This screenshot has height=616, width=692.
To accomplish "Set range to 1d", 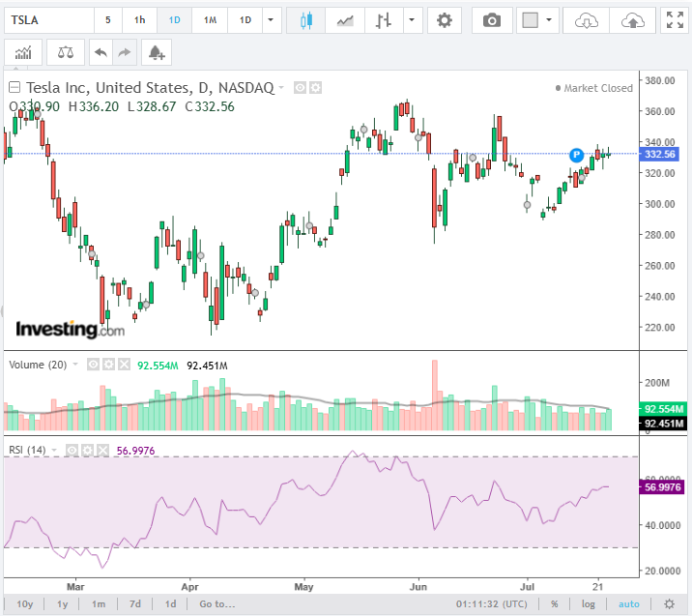I will 170,603.
